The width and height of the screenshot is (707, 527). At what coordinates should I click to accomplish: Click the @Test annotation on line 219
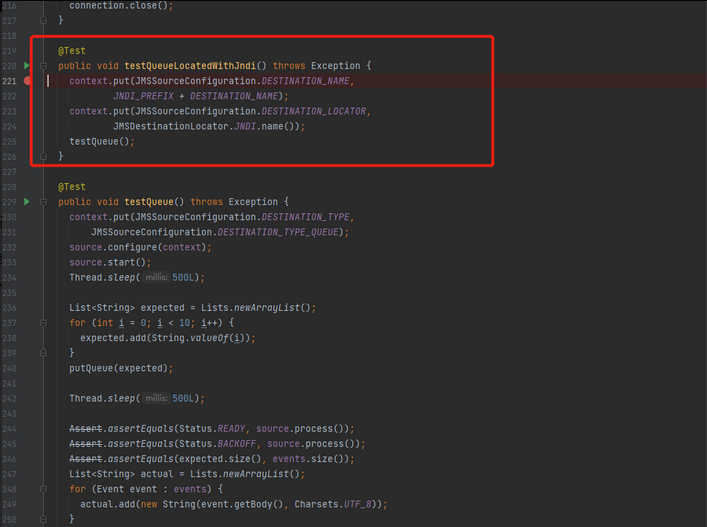(72, 51)
